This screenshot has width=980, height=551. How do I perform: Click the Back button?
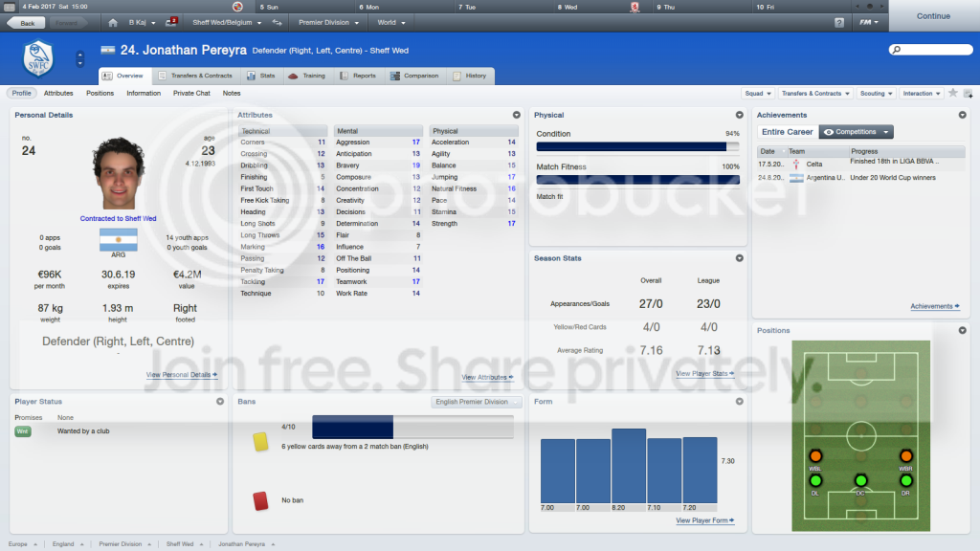click(x=26, y=23)
